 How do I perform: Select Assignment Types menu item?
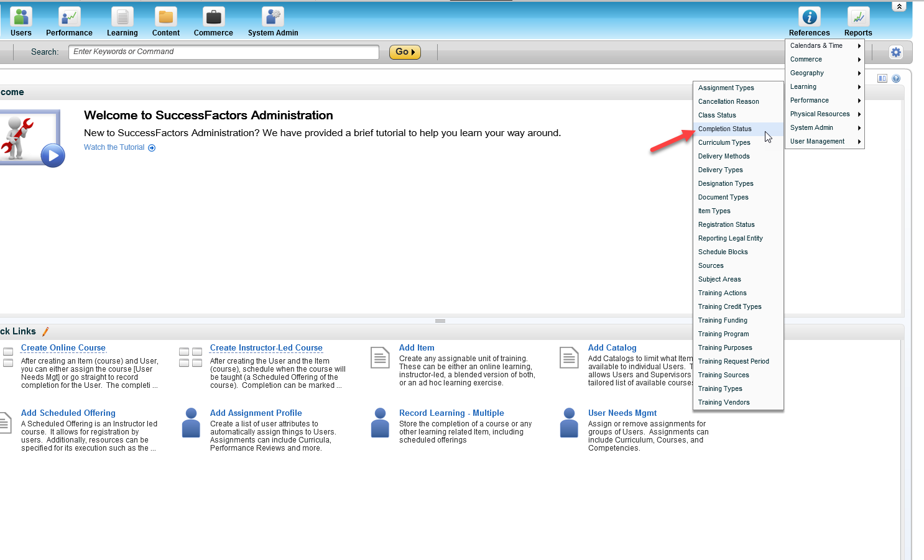(738, 88)
